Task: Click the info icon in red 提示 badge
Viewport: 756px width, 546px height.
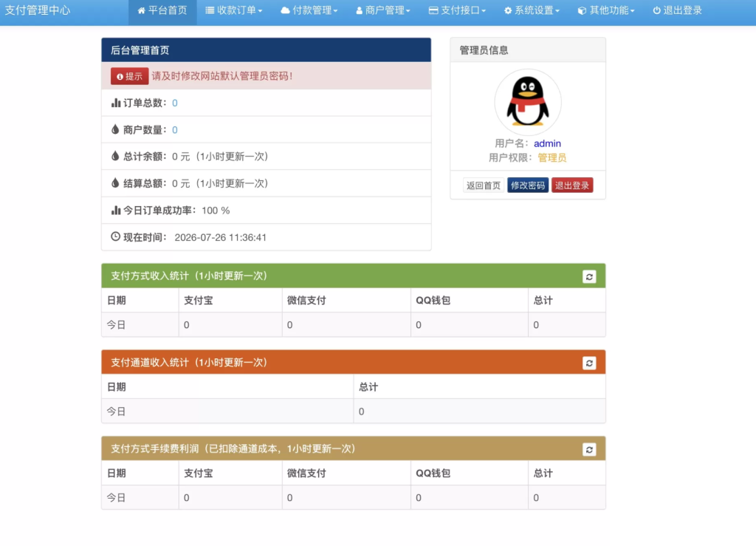Action: click(120, 76)
